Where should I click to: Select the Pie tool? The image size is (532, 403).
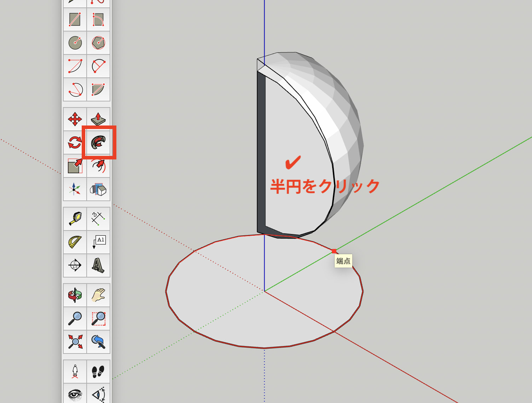tap(98, 89)
